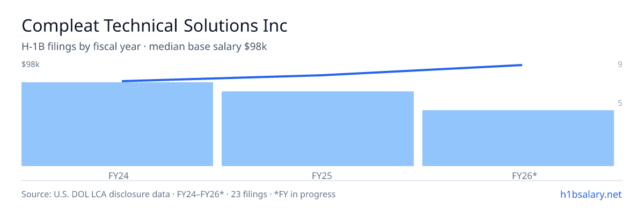Viewport: 644px width, 215px height.
Task: Click the FY24 filings bar
Action: click(x=117, y=124)
